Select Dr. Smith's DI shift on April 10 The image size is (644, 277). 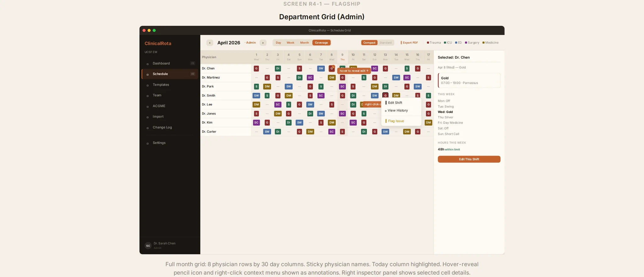point(353,95)
